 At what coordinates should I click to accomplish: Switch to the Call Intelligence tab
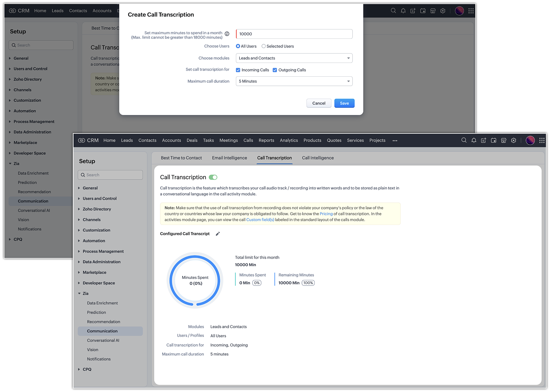click(318, 158)
